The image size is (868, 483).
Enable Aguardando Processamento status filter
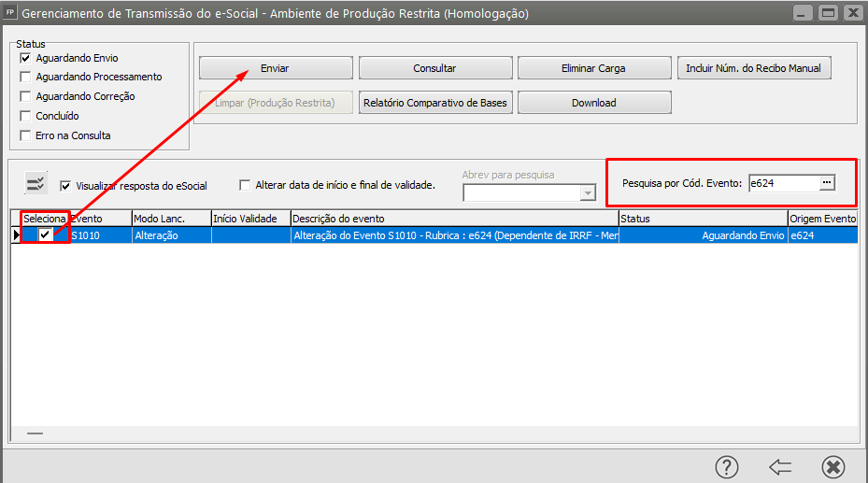pos(26,78)
